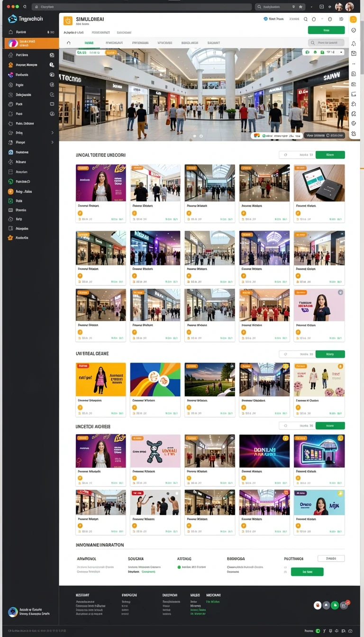Viewport: 364px width, 637px height.
Task: Toggle the green switch in bottom status bar
Action: [x=318, y=631]
